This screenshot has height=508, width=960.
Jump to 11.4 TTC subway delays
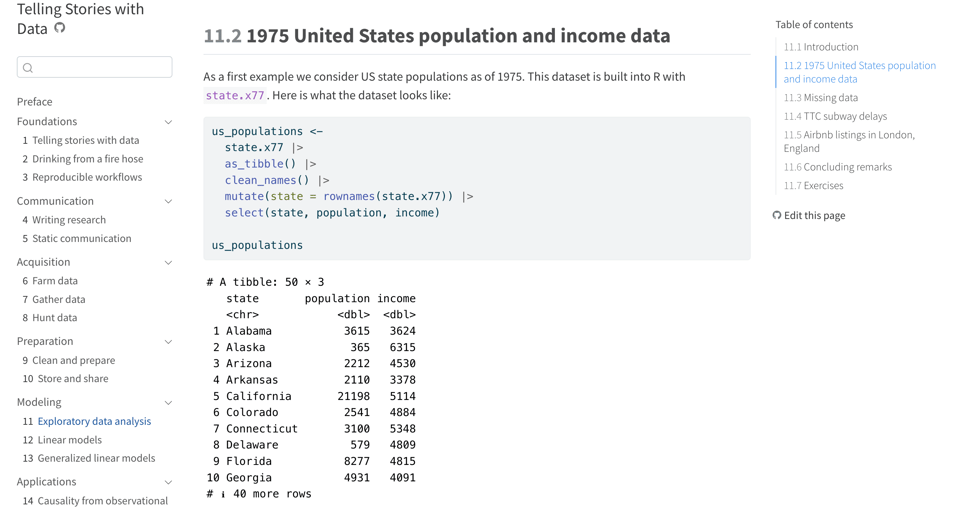tap(835, 116)
